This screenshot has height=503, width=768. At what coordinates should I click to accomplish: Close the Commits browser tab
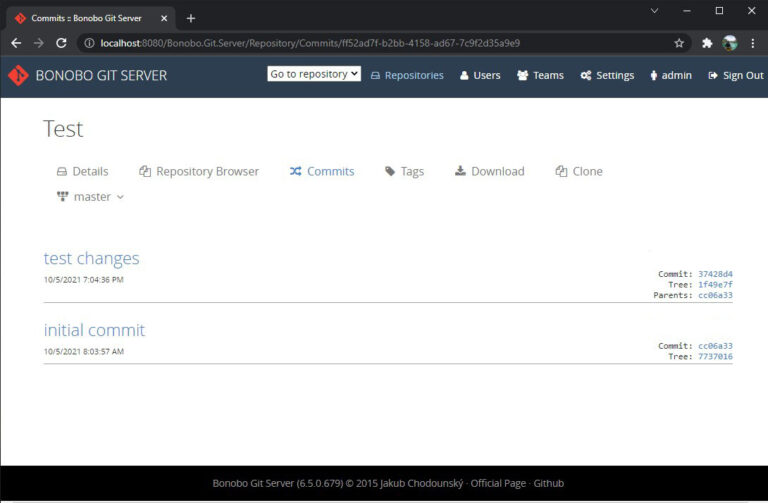164,18
